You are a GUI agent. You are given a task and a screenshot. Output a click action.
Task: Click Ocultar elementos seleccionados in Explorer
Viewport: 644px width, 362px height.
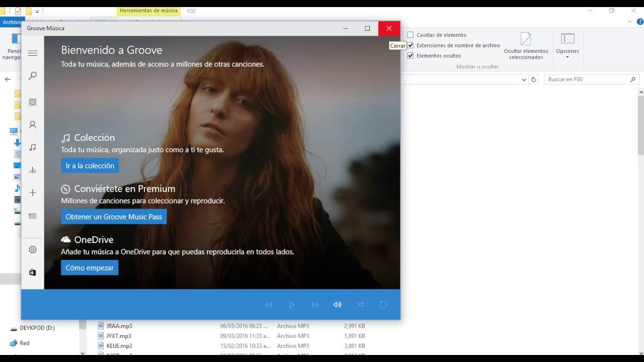tap(526, 46)
